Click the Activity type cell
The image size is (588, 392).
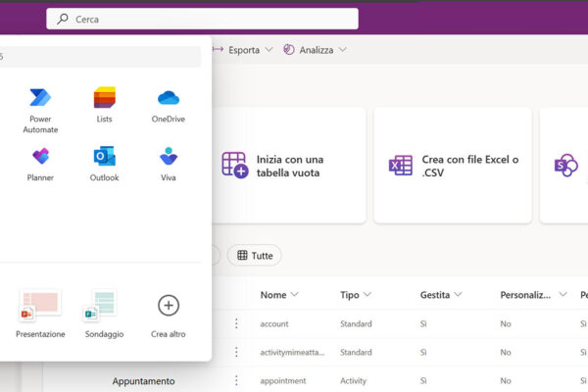pos(353,381)
